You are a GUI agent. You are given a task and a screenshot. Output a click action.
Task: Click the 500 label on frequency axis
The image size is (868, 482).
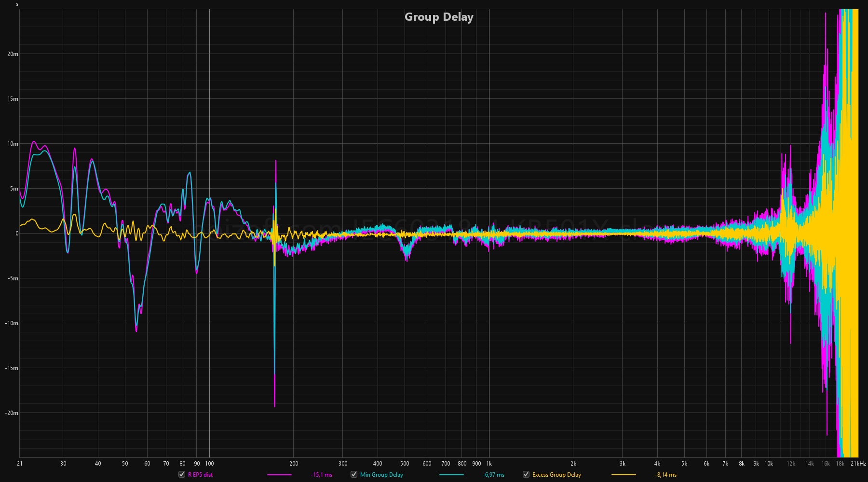pos(405,464)
